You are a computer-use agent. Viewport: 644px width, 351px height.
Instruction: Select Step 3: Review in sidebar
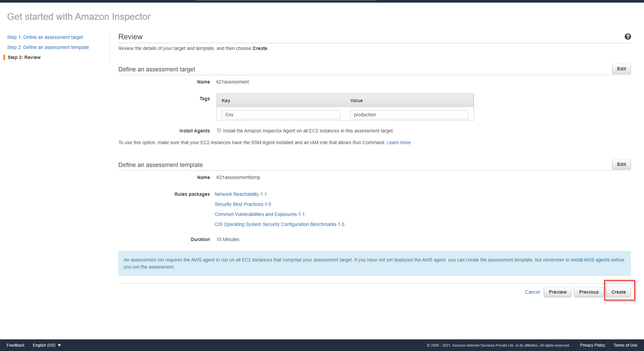pyautogui.click(x=24, y=57)
